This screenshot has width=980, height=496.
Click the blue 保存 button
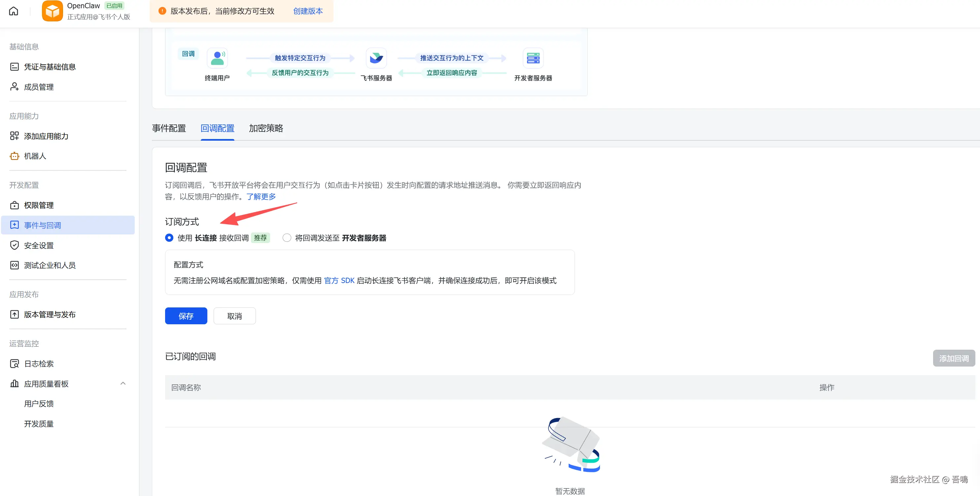tap(186, 316)
